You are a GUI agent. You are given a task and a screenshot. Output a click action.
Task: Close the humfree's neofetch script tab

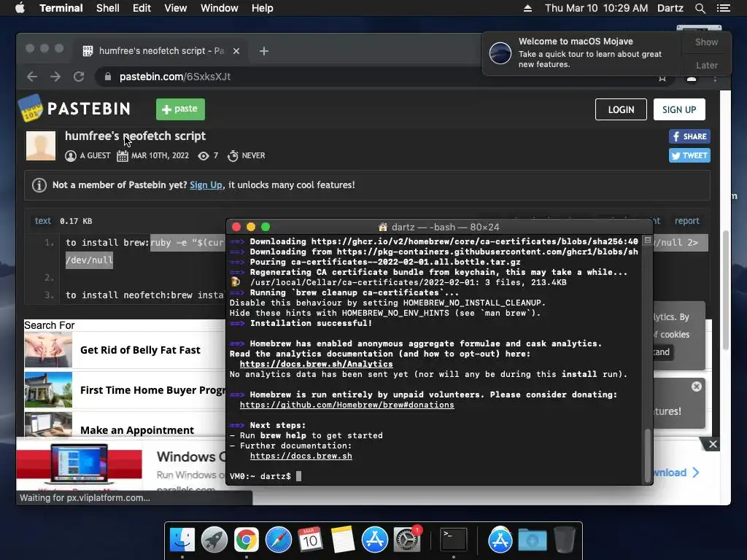point(236,51)
